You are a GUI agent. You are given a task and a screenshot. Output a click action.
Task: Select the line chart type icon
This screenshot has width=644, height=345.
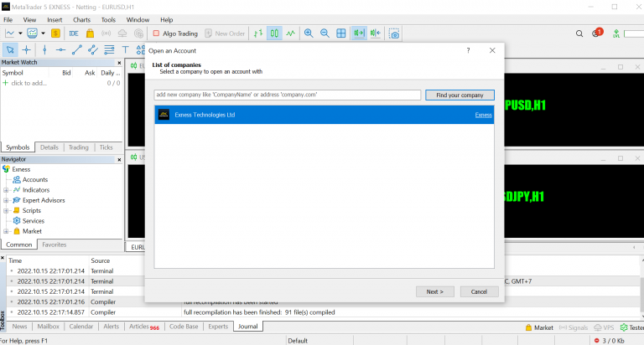(290, 33)
